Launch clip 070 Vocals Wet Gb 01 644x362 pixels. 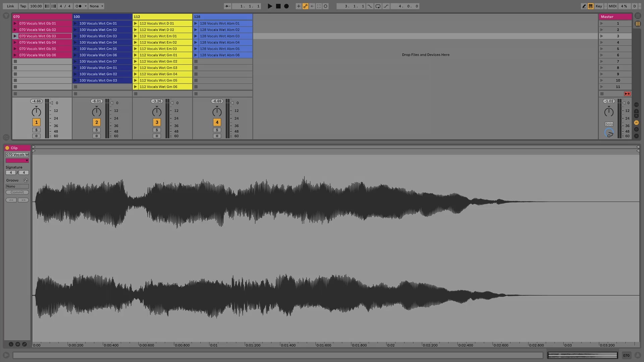pyautogui.click(x=15, y=23)
